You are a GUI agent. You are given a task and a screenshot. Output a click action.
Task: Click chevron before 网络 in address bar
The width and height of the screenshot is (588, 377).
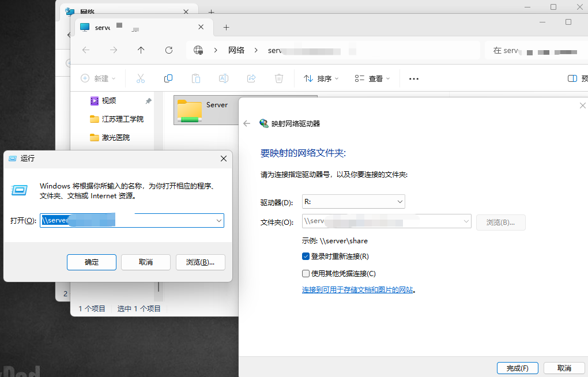tap(216, 50)
